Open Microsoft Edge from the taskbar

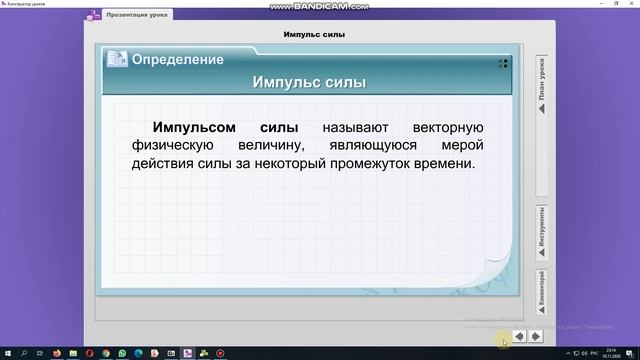tap(138, 353)
